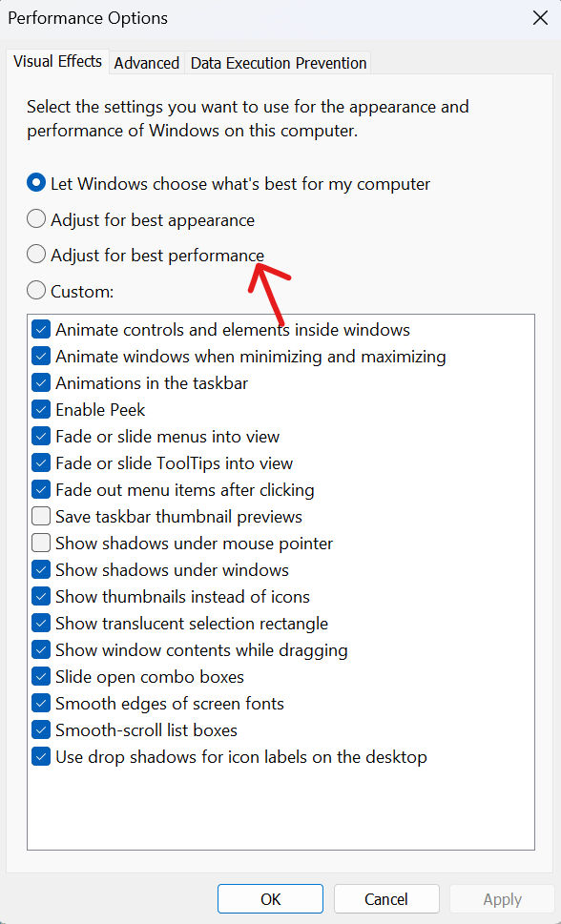Apply the current visual effects settings
Screen dimensions: 561x924
[501, 898]
